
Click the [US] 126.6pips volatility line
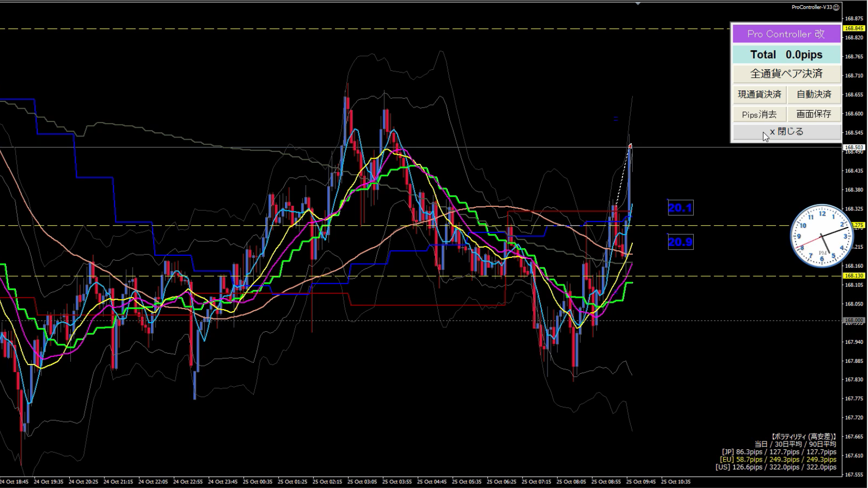(x=776, y=467)
